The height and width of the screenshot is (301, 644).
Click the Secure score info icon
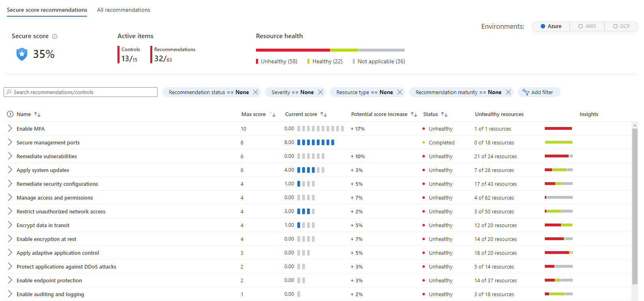point(55,37)
